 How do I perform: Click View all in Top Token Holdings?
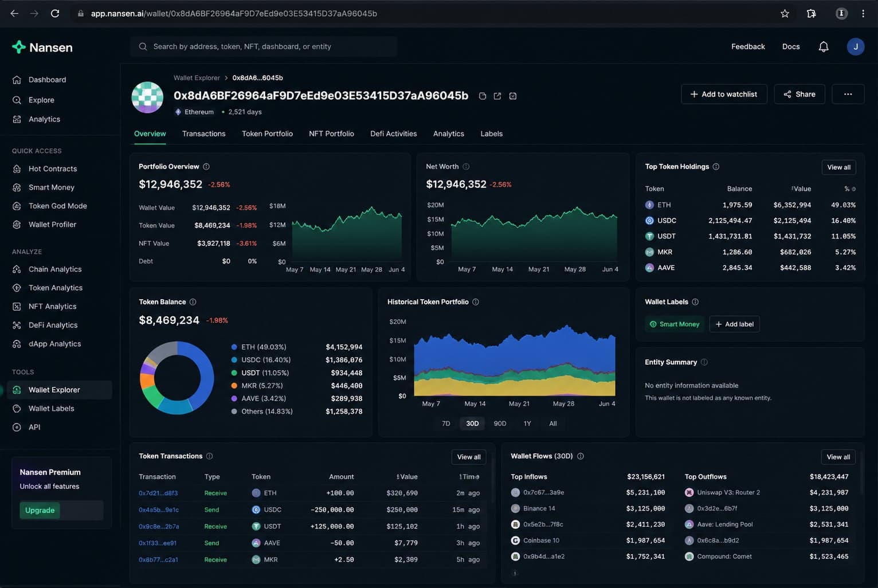click(839, 167)
